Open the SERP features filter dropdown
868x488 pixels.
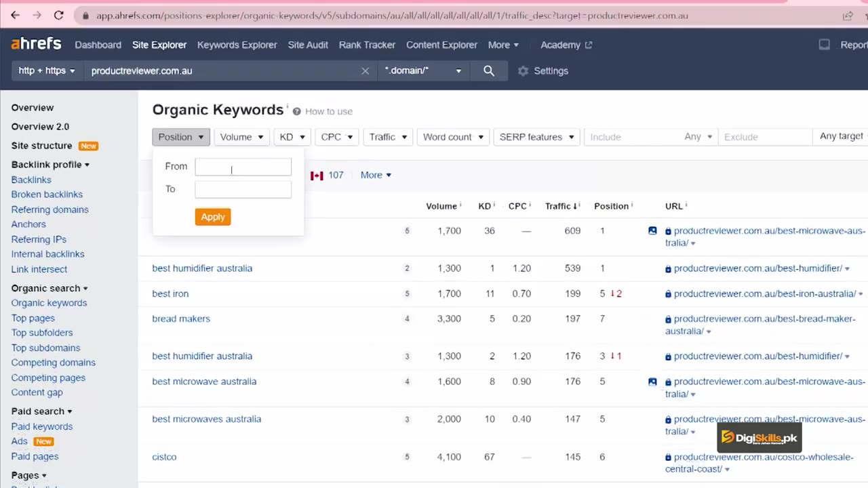(536, 137)
